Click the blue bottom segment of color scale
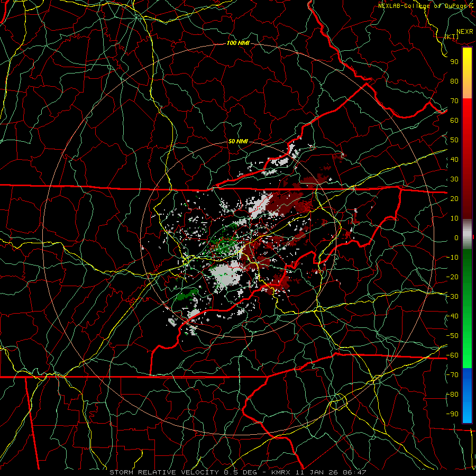476x476 pixels. [x=467, y=396]
